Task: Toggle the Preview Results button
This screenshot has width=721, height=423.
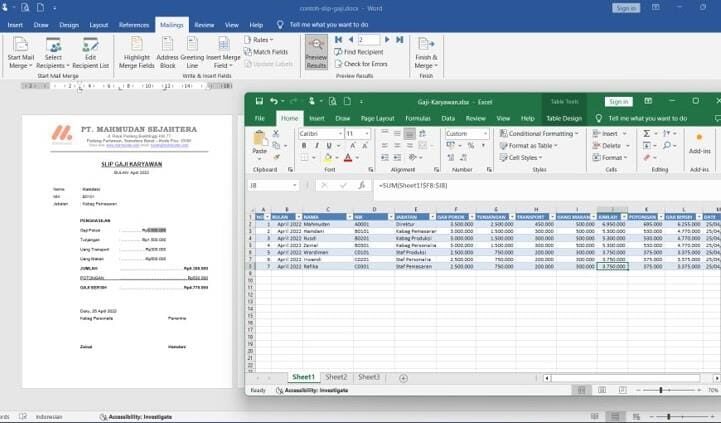Action: (x=316, y=50)
